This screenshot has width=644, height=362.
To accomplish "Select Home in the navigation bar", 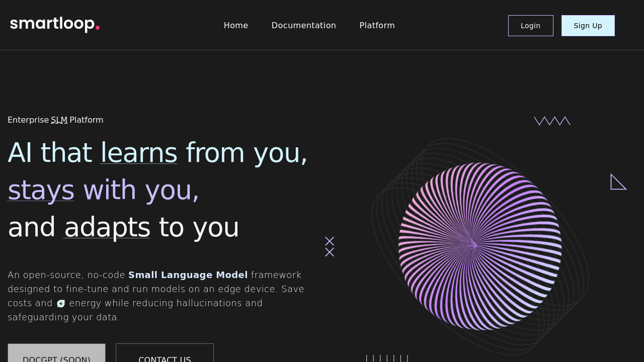I will point(236,25).
